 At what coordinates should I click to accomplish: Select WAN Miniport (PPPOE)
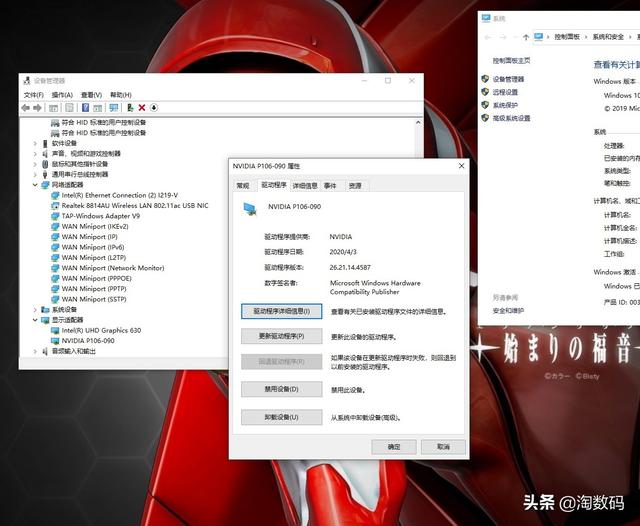tap(96, 279)
